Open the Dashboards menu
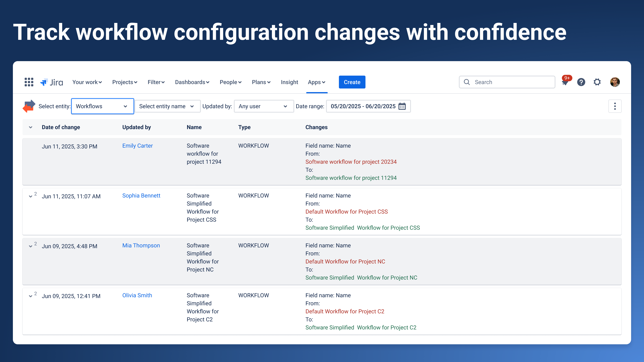The height and width of the screenshot is (362, 644). click(x=192, y=82)
